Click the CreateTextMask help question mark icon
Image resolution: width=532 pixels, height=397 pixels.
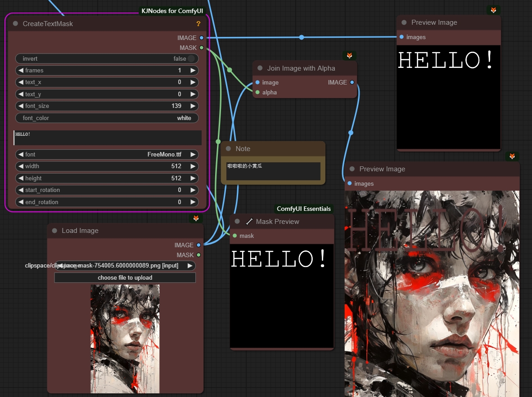pyautogui.click(x=198, y=24)
